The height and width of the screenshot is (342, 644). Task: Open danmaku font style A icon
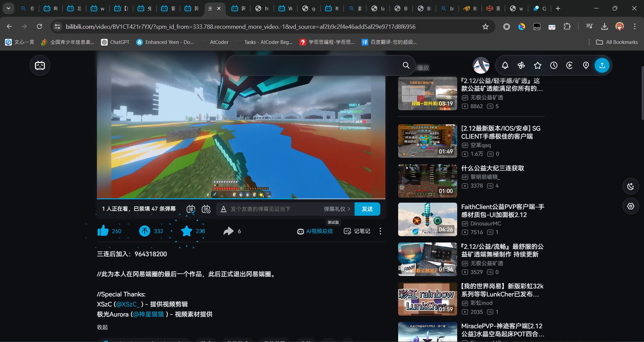(223, 209)
